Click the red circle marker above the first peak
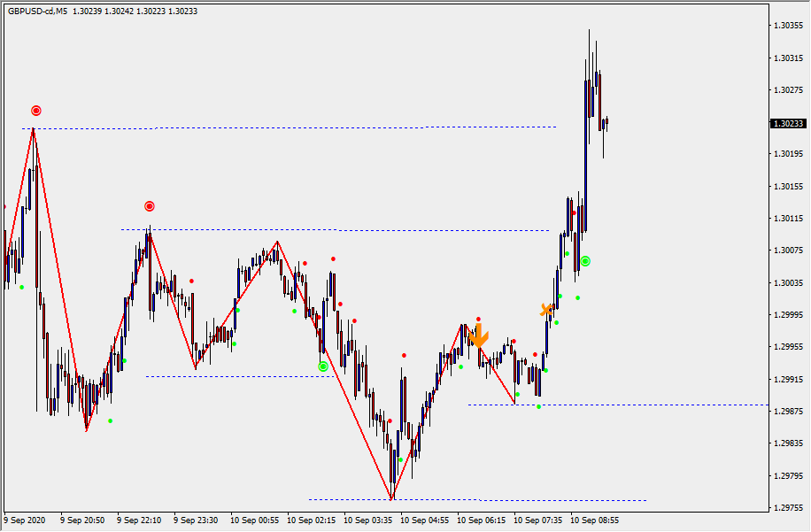Image resolution: width=811 pixels, height=532 pixels. 36,111
